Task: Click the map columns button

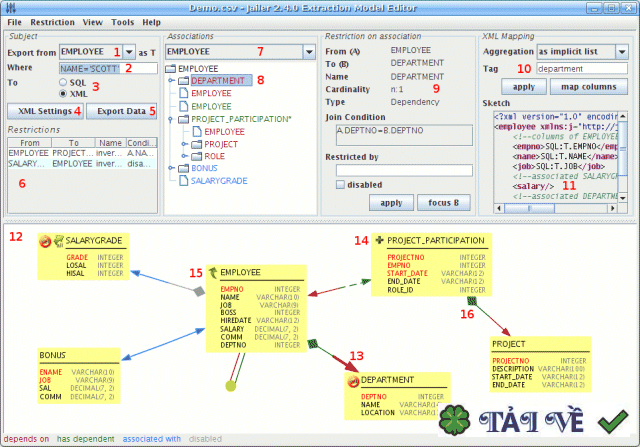Action: coord(589,87)
